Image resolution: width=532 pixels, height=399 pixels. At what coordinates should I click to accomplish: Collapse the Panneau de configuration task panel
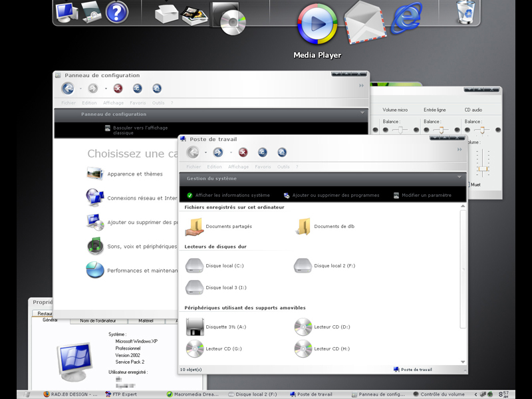point(362,112)
